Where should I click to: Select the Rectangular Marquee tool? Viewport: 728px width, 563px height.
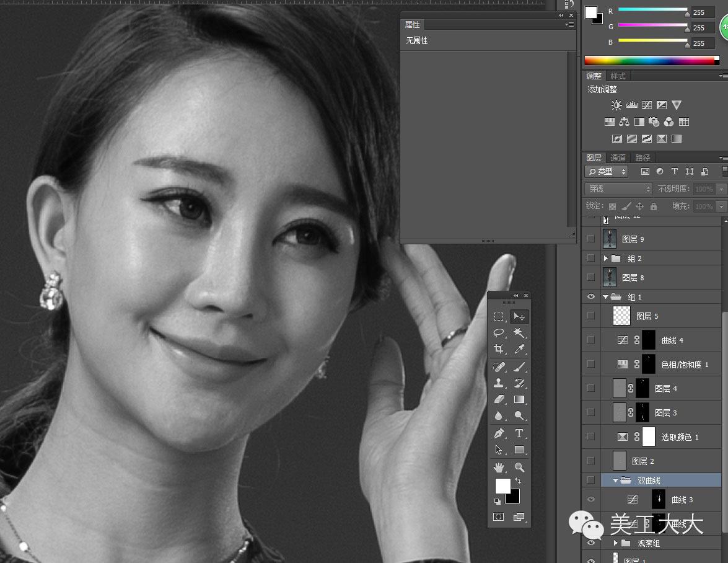[499, 317]
